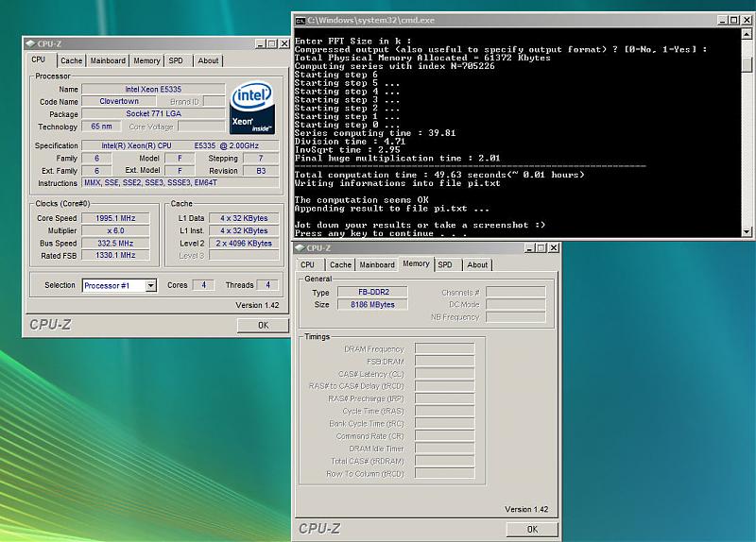
Task: Click the 'Total computation time : 49.63 seconds' line
Action: pos(439,175)
